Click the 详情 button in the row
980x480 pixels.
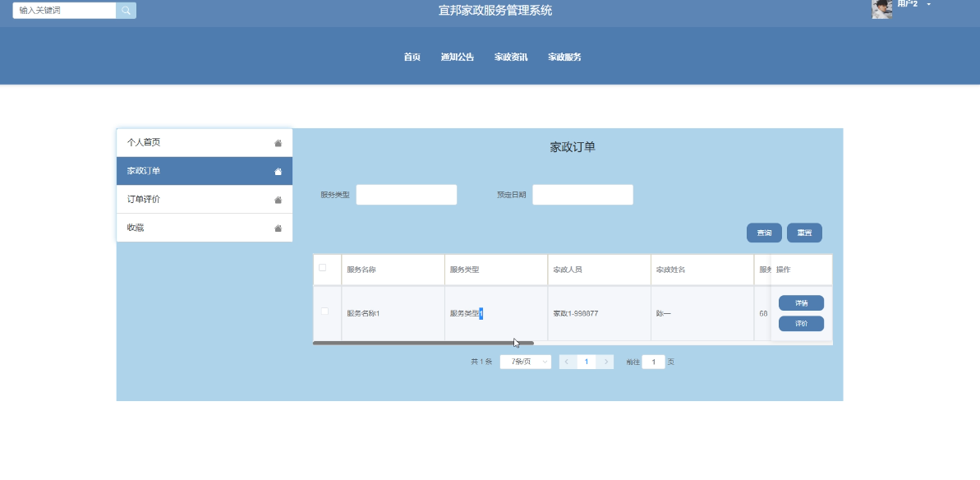tap(801, 303)
